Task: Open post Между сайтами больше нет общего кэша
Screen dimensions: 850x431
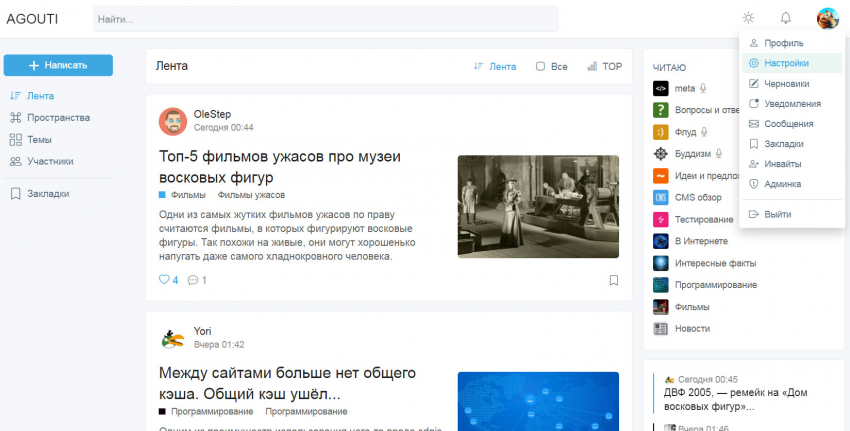Action: [x=287, y=383]
